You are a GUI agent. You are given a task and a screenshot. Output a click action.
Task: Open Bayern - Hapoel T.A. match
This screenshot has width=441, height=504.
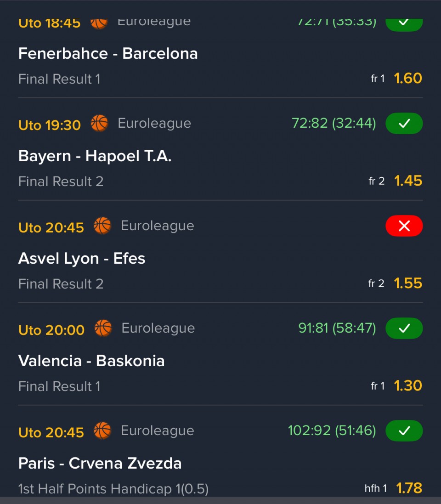point(95,156)
